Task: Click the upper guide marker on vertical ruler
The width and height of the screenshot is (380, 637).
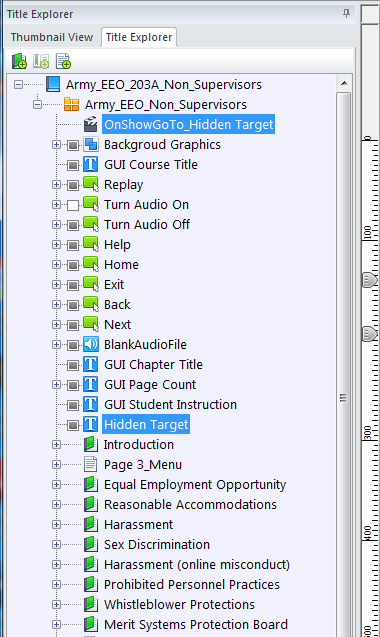Action: point(369,280)
